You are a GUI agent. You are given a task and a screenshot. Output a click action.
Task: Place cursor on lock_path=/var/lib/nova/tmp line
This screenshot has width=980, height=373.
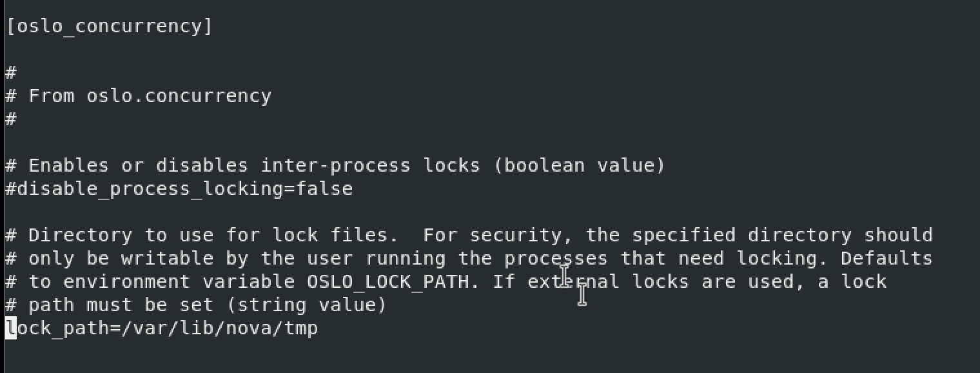(162, 328)
